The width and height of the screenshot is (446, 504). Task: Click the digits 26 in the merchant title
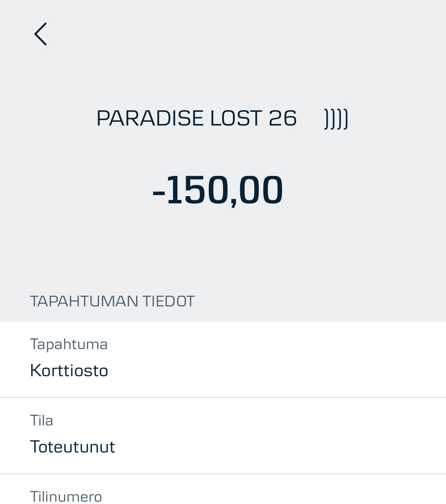(282, 118)
